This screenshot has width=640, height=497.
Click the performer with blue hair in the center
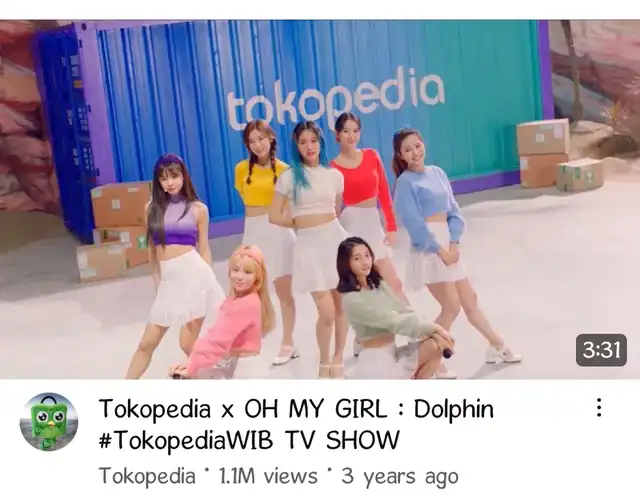point(312,229)
